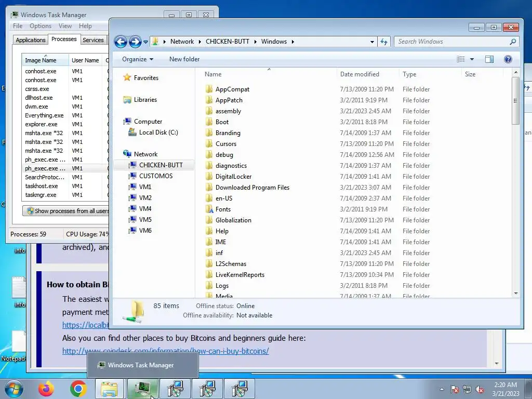Select the Fonts folder icon
This screenshot has height=399, width=532.
[209, 209]
